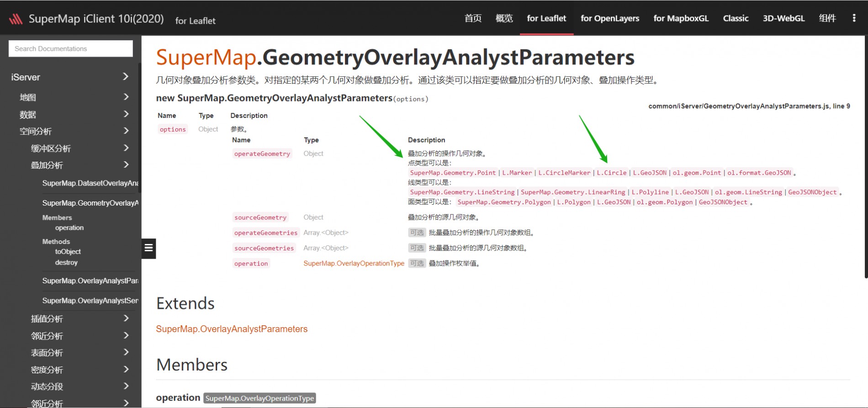Click the sourceGeometry parameter name
The width and height of the screenshot is (868, 408).
[260, 217]
